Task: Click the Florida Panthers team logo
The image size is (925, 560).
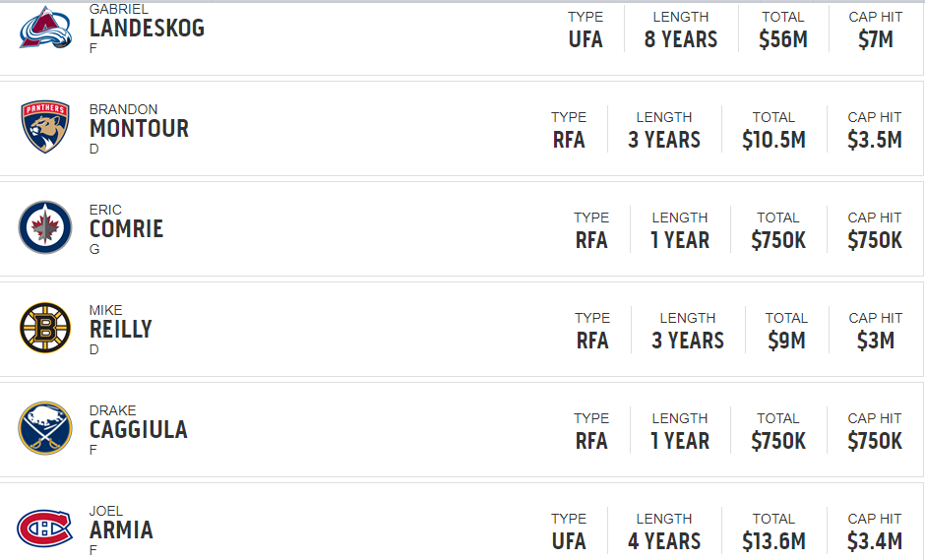Action: click(45, 127)
